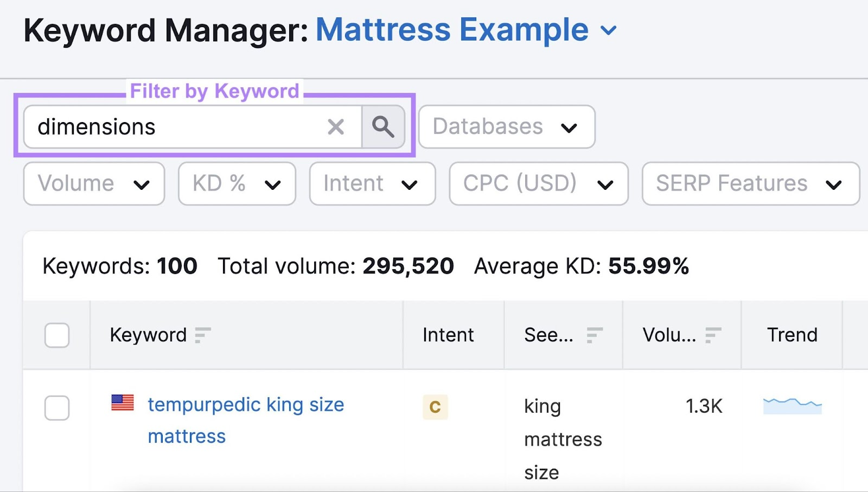Open the Intent filter menu
Viewport: 868px width, 492px height.
pos(372,183)
